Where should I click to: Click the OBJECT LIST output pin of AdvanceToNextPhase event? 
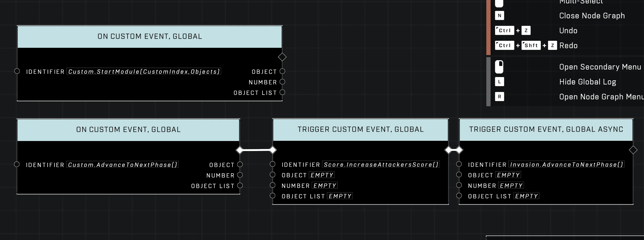coord(240,185)
